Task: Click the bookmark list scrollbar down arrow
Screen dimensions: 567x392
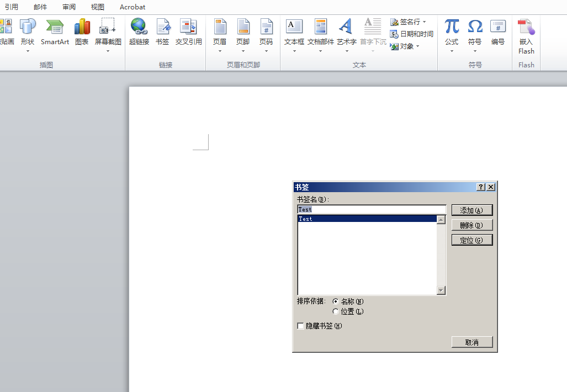Action: click(441, 290)
